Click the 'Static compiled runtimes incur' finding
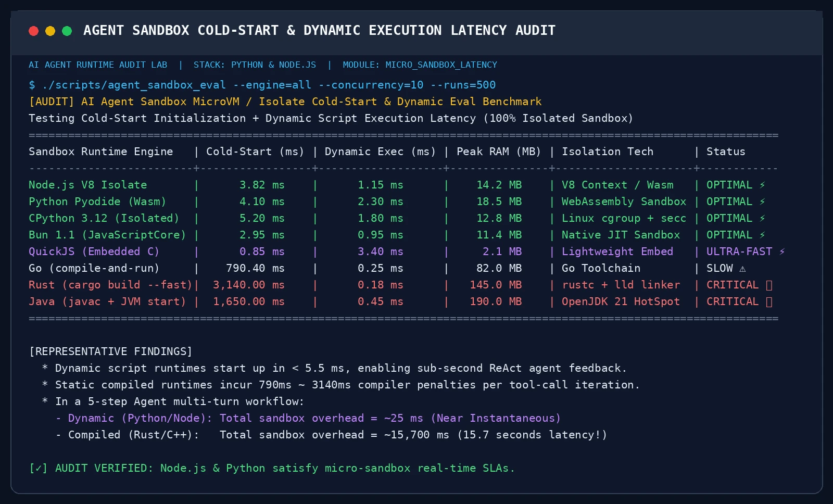833x504 pixels. click(341, 385)
